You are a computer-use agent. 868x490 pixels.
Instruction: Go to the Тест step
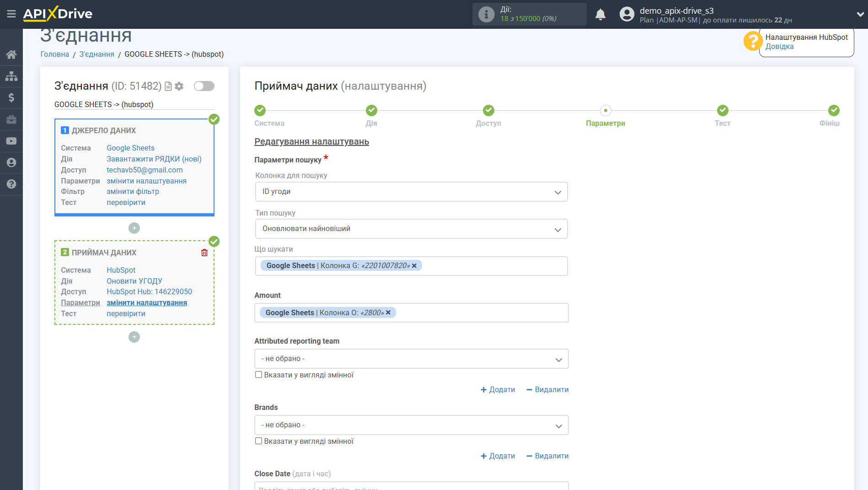723,110
